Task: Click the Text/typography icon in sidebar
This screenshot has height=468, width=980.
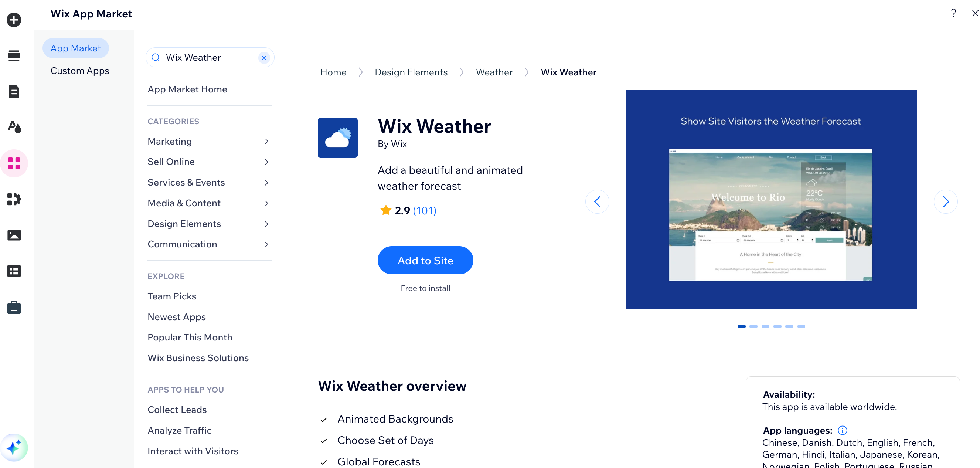Action: point(14,128)
